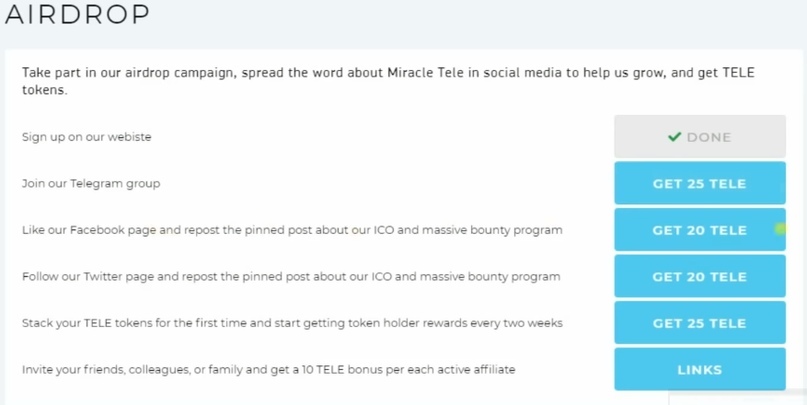
Task: Click the "Invite your friends" task description
Action: point(268,370)
